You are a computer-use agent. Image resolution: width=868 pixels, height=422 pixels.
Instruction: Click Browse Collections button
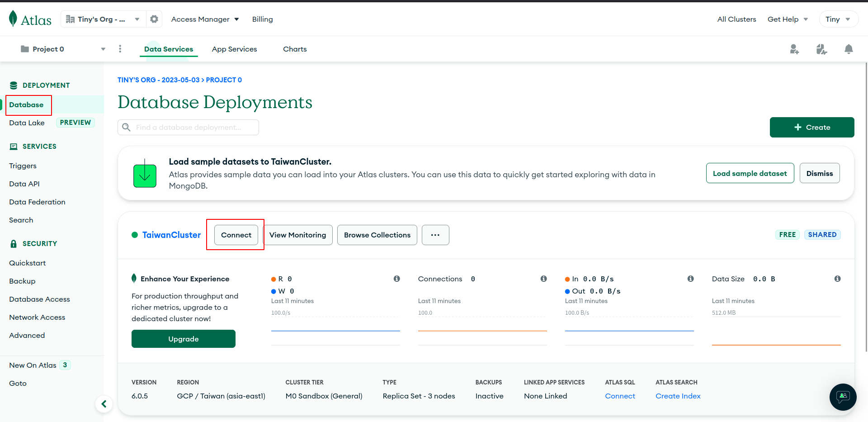[x=377, y=235]
